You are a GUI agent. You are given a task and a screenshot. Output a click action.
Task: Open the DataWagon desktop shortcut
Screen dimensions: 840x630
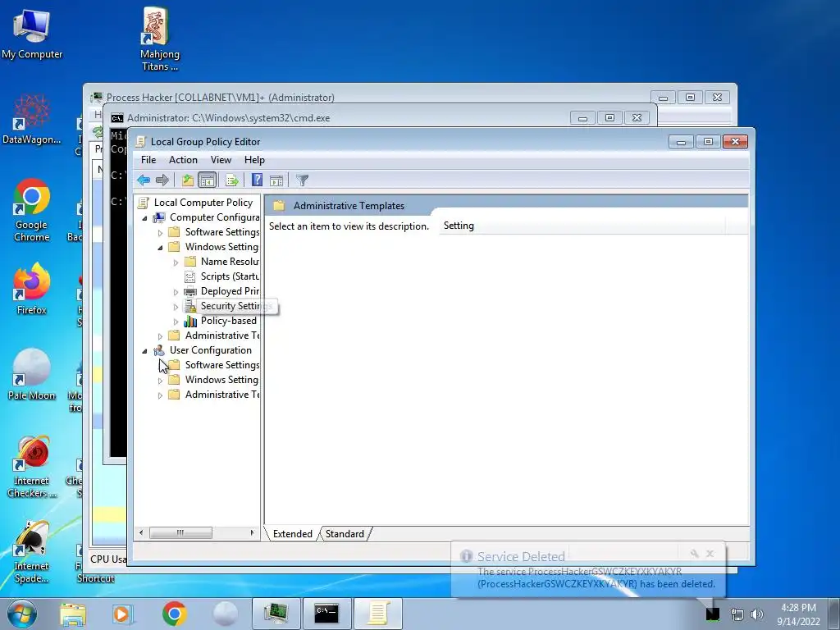click(x=32, y=119)
